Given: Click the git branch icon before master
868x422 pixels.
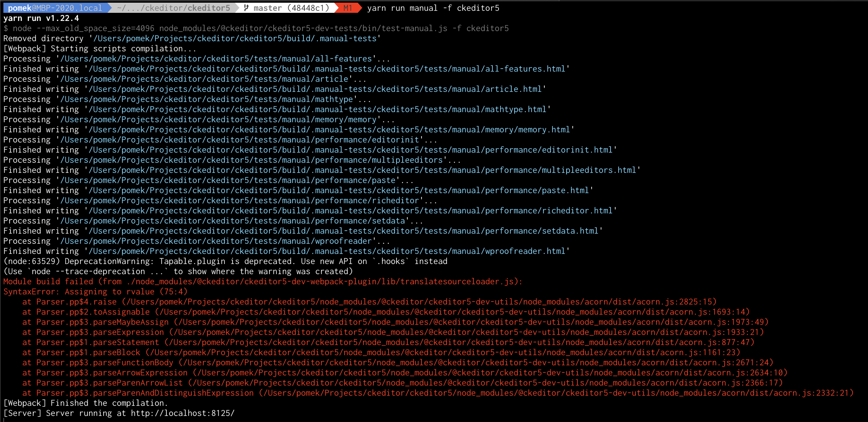Looking at the screenshot, I should pos(246,8).
